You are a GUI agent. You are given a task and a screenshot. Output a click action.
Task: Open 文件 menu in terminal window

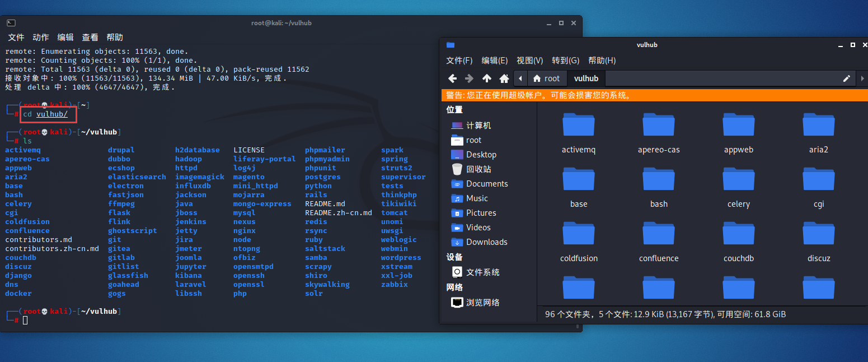click(16, 38)
